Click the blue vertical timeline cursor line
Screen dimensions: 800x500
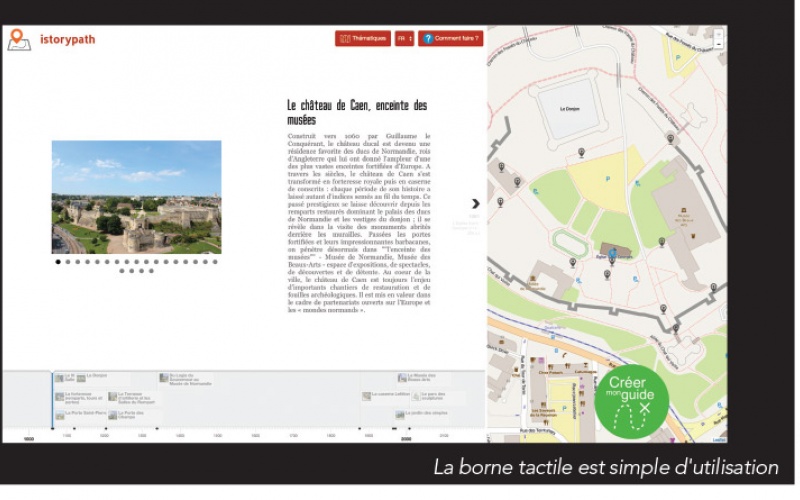click(x=53, y=399)
